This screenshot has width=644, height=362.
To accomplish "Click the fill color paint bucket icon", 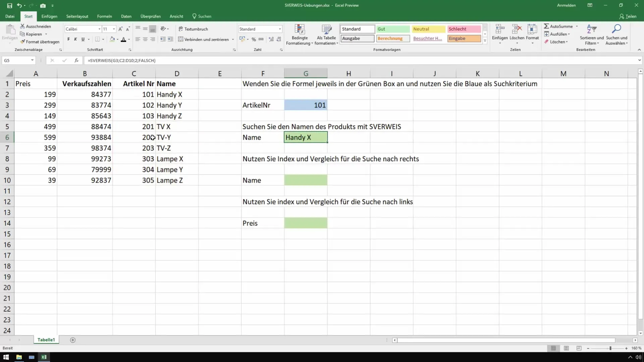I will (x=112, y=39).
